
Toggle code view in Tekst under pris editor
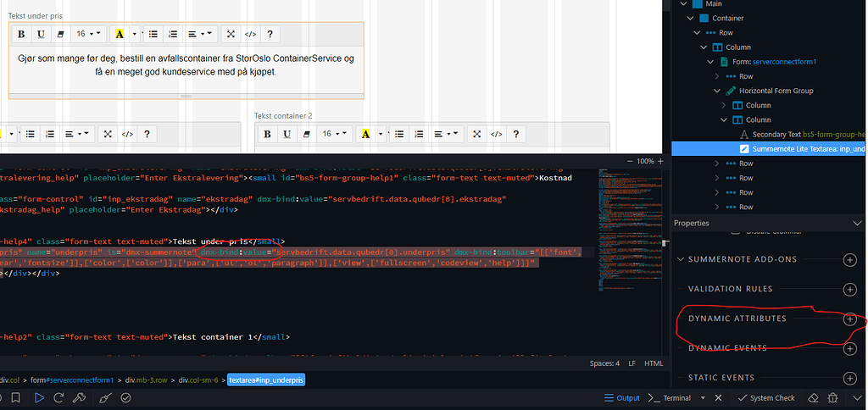click(250, 34)
